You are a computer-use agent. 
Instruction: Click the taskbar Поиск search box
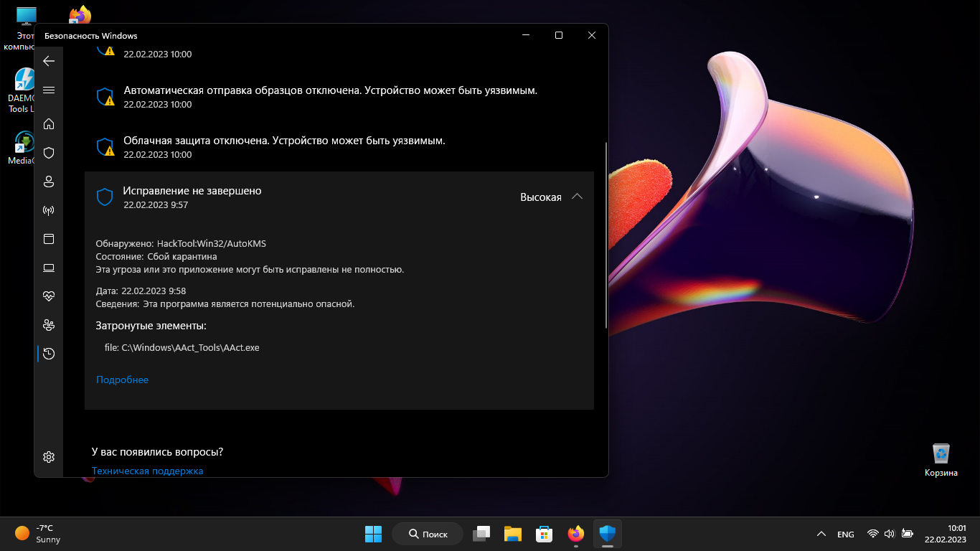(x=428, y=534)
